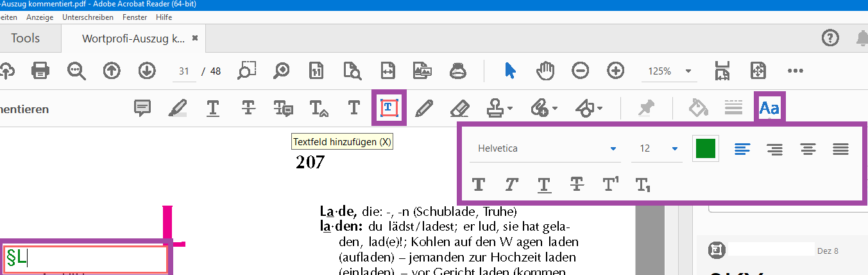Click the zoom in plus button
This screenshot has width=868, height=275.
[615, 71]
